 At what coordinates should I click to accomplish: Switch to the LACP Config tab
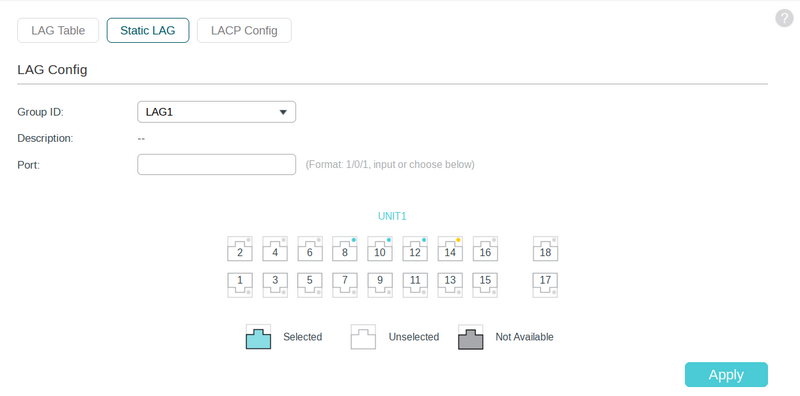click(244, 31)
